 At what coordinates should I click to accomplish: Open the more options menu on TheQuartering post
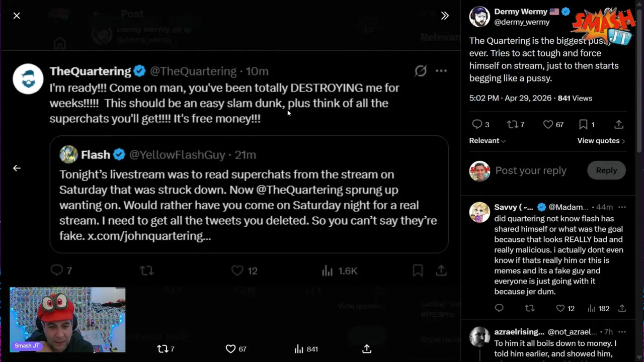(441, 71)
